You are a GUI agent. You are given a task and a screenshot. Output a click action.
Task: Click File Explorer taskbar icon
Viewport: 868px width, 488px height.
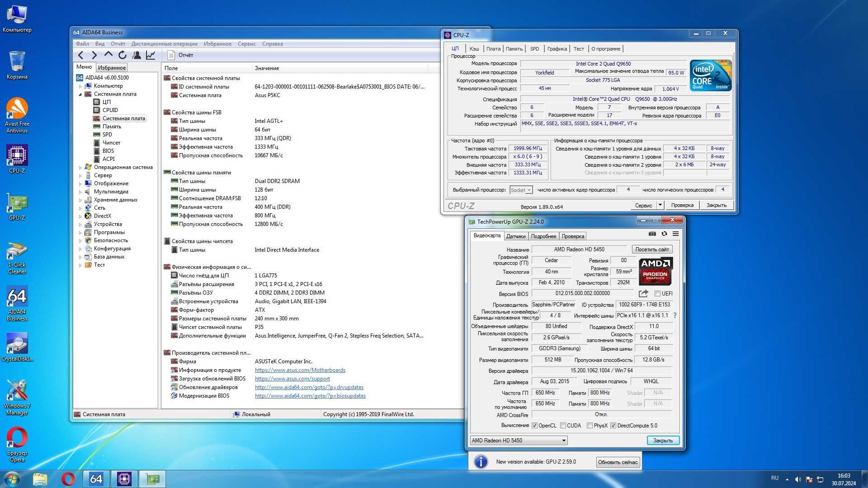click(x=40, y=479)
